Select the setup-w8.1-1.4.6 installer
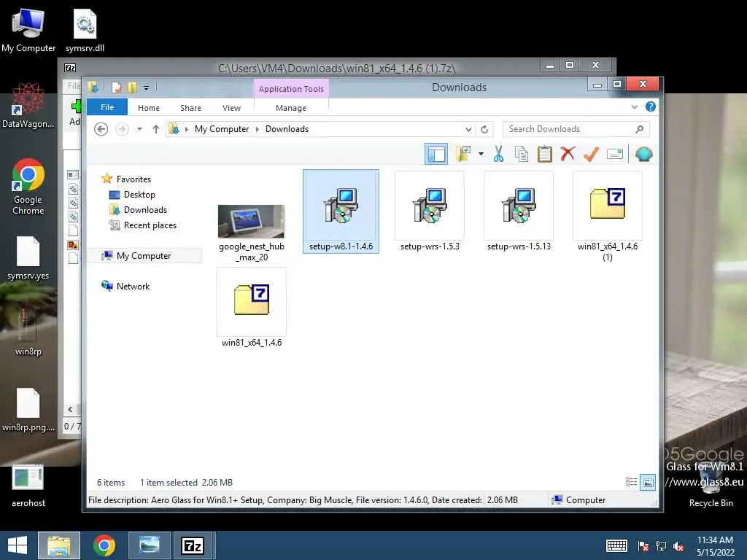This screenshot has width=747, height=560. tap(341, 211)
